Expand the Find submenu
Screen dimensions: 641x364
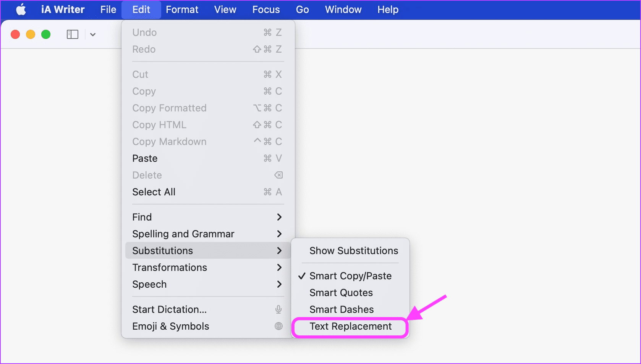(x=208, y=217)
